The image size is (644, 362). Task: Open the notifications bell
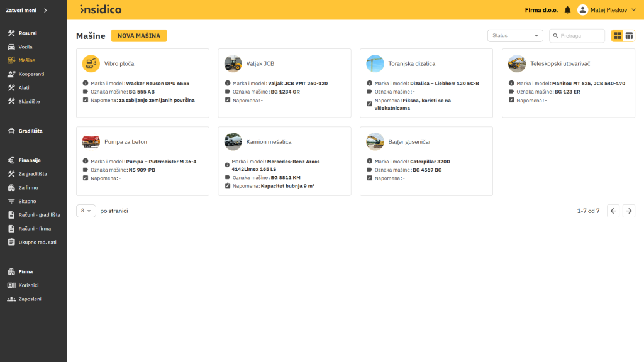click(567, 10)
